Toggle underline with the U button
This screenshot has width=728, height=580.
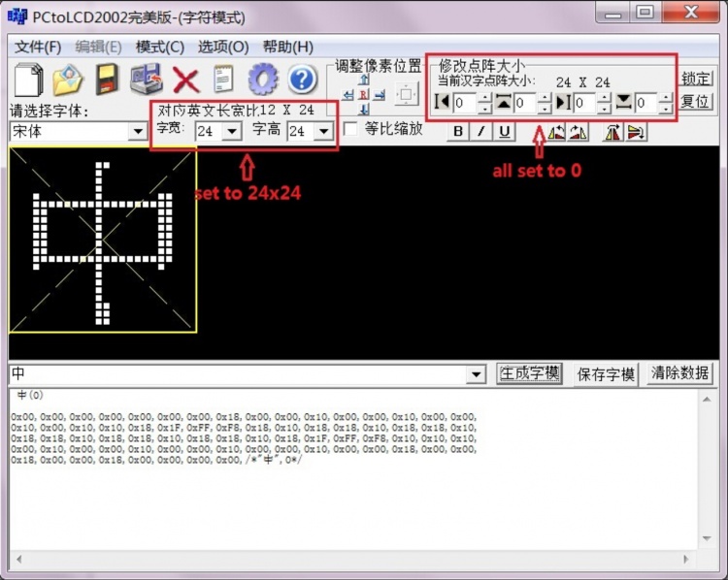504,132
